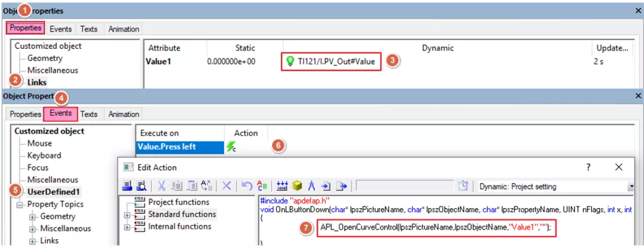Image resolution: width=644 pixels, height=248 pixels.
Task: Expand Geometry under Property Topics
Action: pyautogui.click(x=32, y=217)
